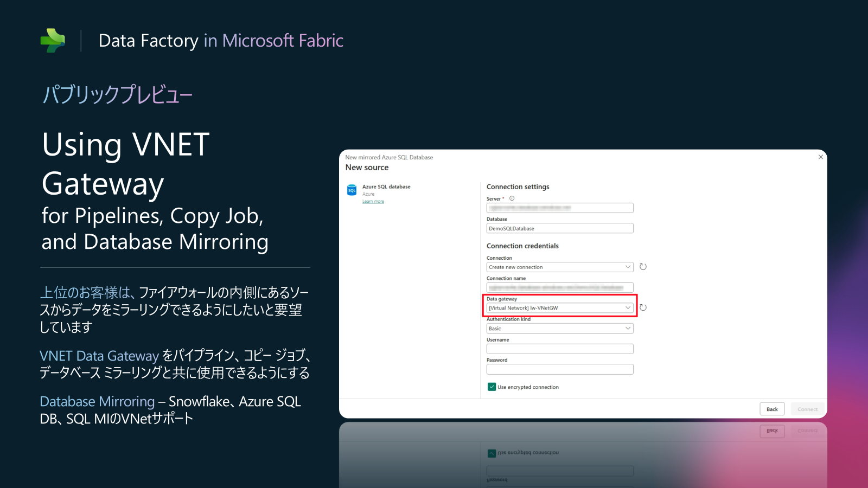Open the Connection dropdown

pyautogui.click(x=560, y=267)
